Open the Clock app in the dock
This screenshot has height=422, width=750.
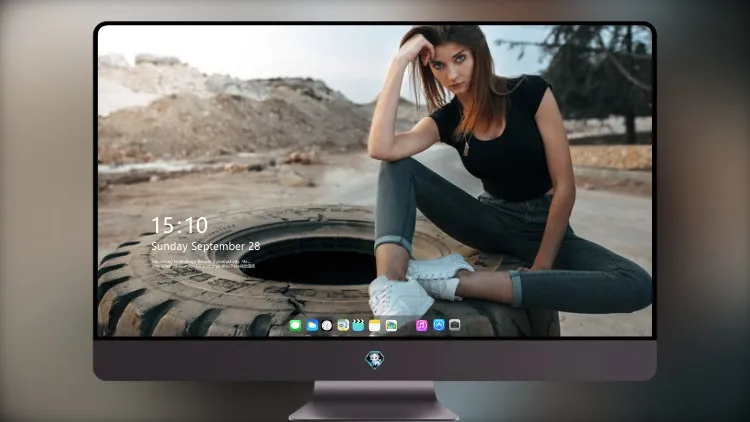pyautogui.click(x=327, y=326)
